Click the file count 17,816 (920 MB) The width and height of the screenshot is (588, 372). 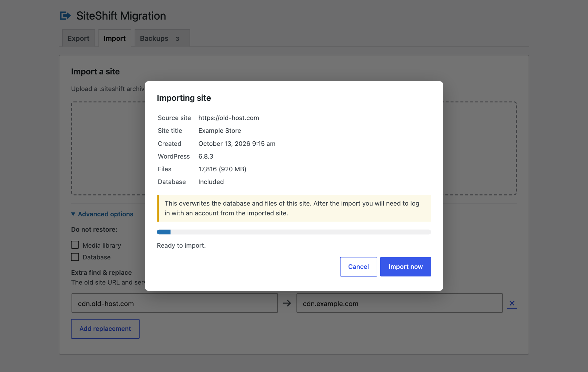[x=222, y=169]
